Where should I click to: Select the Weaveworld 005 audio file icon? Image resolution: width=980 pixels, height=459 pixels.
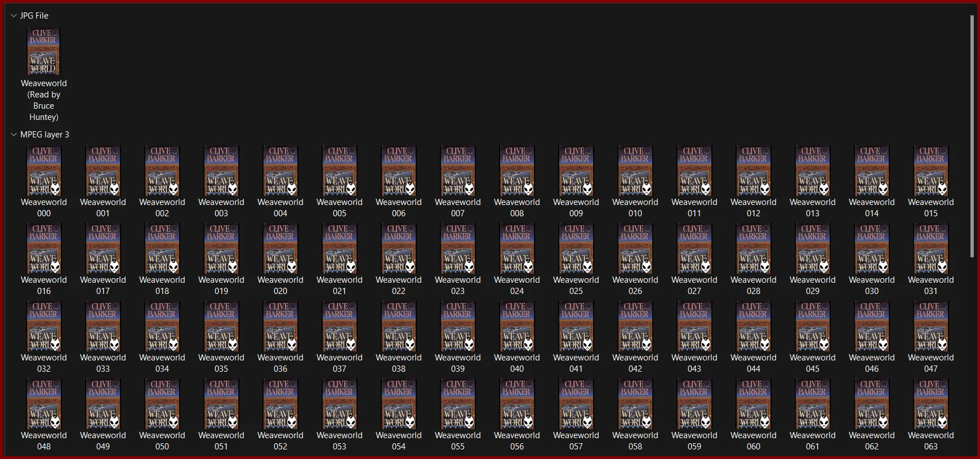[x=340, y=171]
